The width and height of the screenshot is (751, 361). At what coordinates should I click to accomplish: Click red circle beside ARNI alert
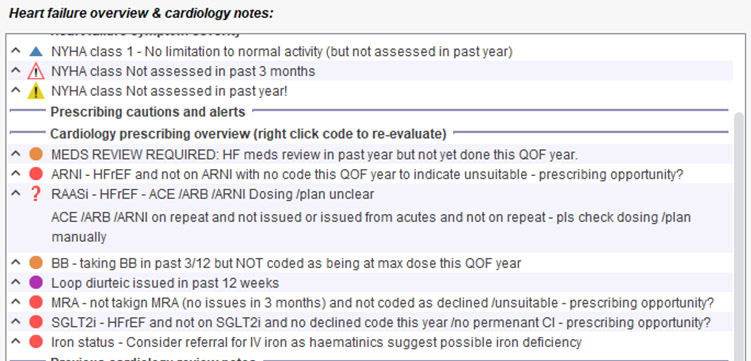coord(36,174)
